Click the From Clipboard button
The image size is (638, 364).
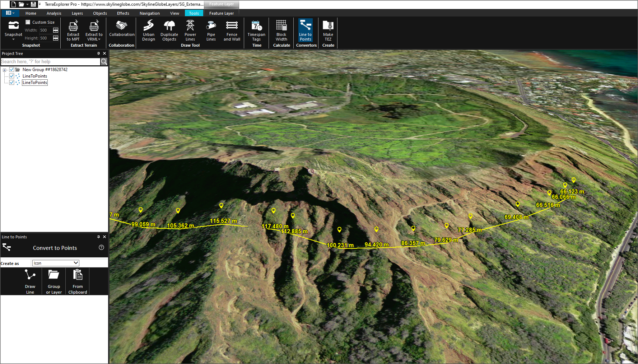tap(78, 281)
